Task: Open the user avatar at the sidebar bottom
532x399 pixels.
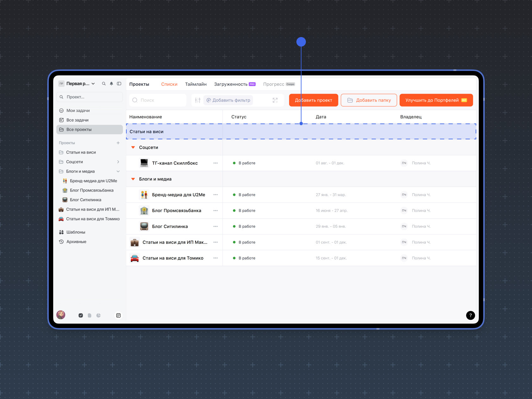Action: pos(61,315)
